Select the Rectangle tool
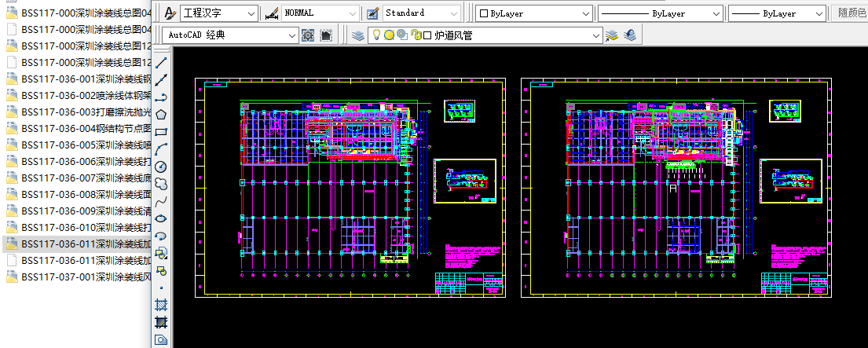Viewport: 868px width, 348px height. tap(161, 132)
